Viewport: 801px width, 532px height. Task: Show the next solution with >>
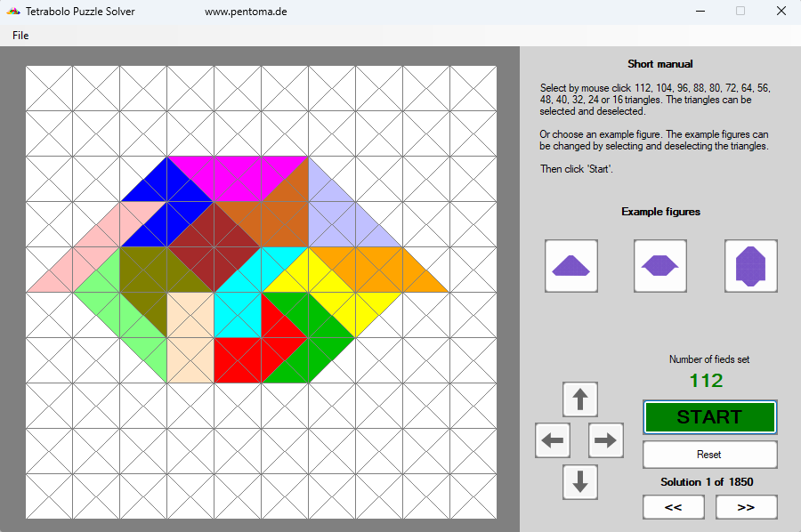coord(746,506)
